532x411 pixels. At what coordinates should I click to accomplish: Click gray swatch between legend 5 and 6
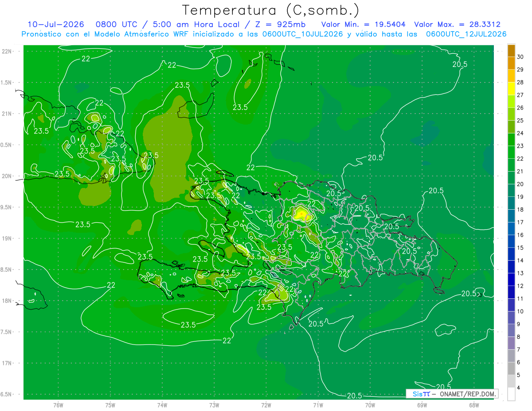pos(511,368)
